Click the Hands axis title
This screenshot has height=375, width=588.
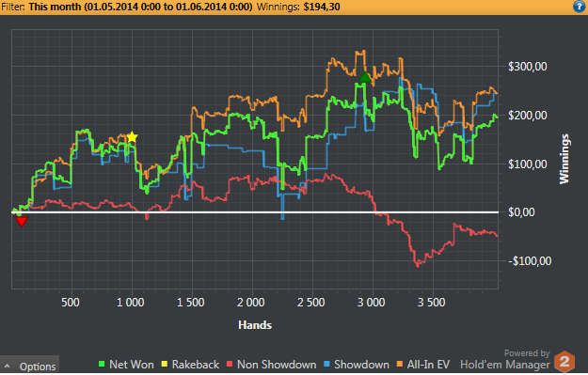(x=255, y=325)
